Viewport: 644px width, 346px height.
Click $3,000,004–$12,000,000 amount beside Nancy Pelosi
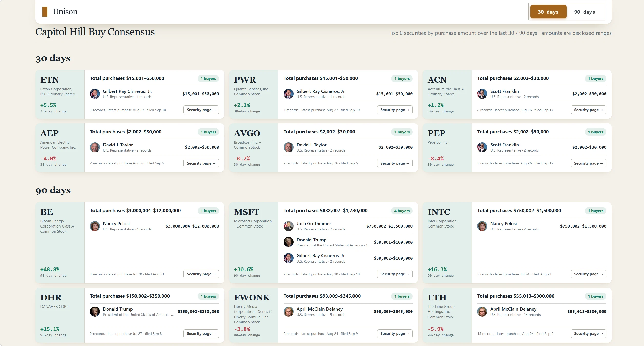192,226
